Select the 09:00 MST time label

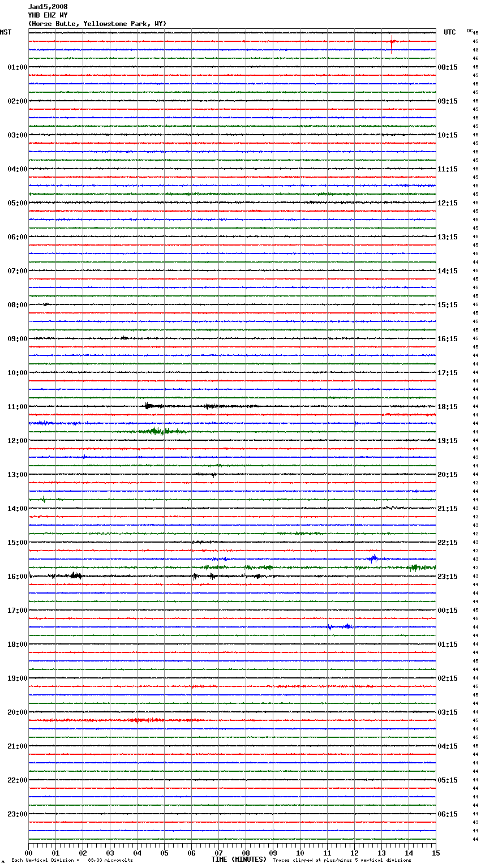18,339
